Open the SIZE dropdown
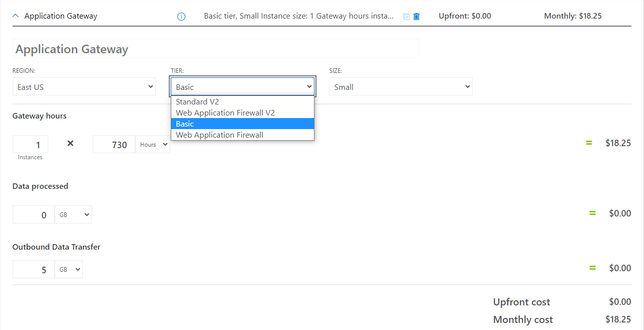The width and height of the screenshot is (644, 330). click(x=400, y=86)
